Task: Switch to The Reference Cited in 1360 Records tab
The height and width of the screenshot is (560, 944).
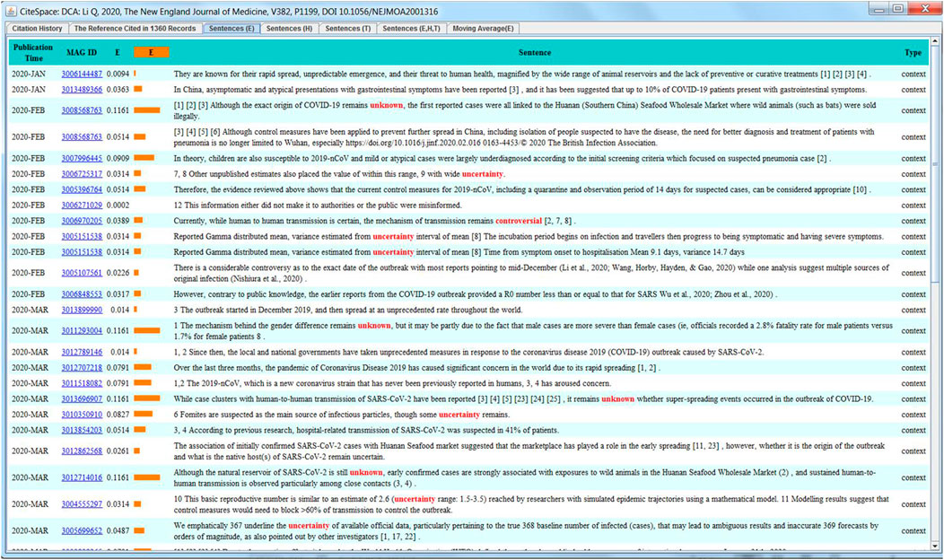Action: (135, 29)
